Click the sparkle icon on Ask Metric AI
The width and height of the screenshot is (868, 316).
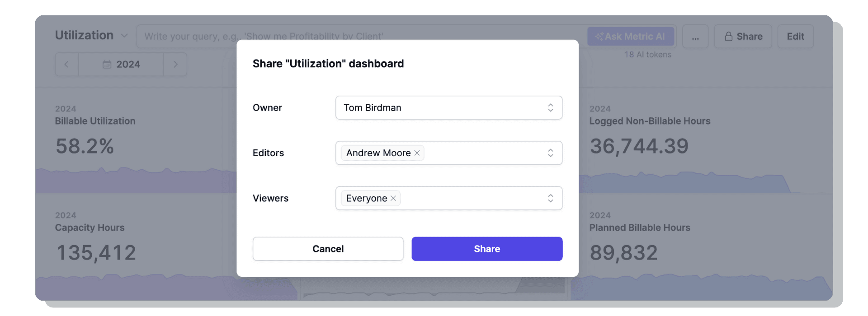pos(599,36)
